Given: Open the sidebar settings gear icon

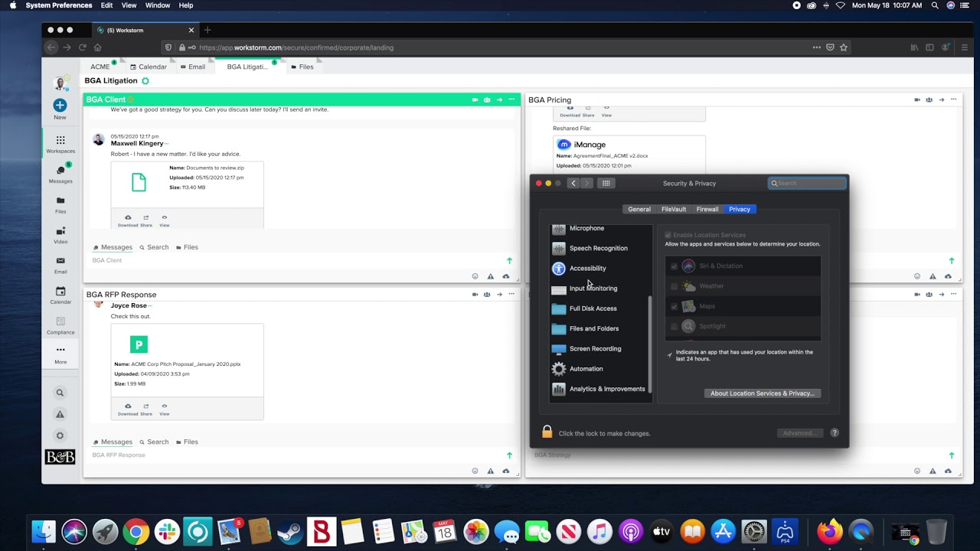Looking at the screenshot, I should tap(60, 435).
